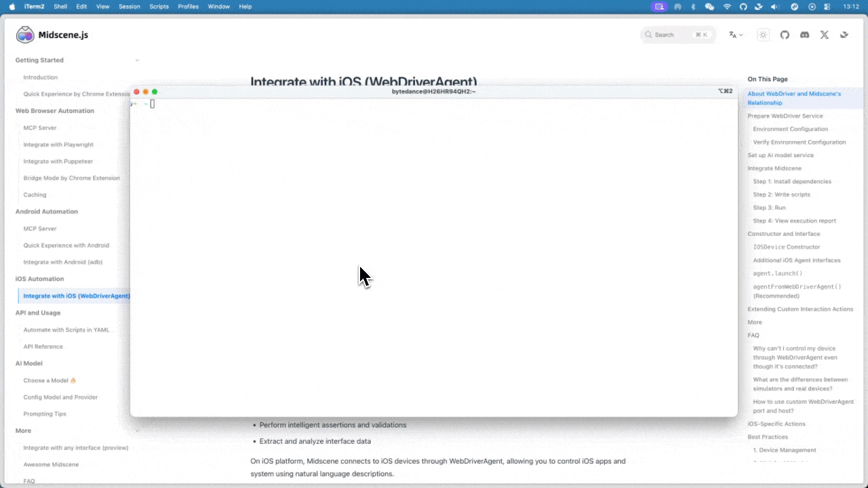
Task: Toggle the light/dark theme sun button
Action: 764,35
